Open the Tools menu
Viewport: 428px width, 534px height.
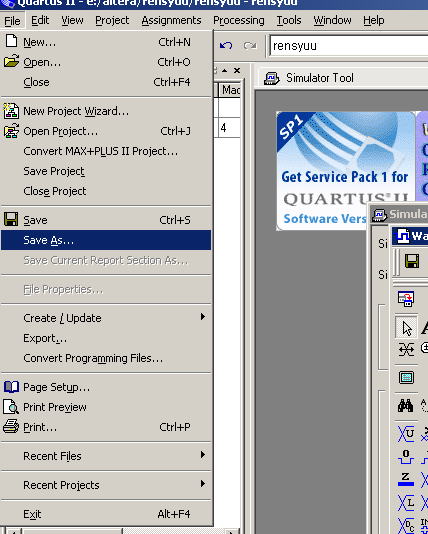(289, 20)
